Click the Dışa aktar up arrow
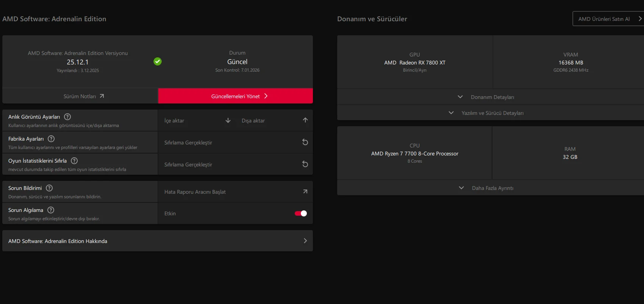This screenshot has width=644, height=304. (x=305, y=120)
